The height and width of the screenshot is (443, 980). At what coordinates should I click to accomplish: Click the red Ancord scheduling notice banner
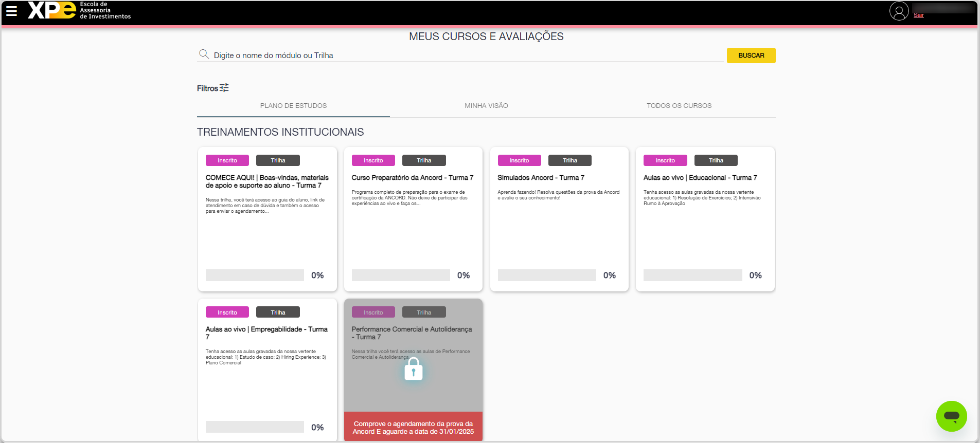413,427
